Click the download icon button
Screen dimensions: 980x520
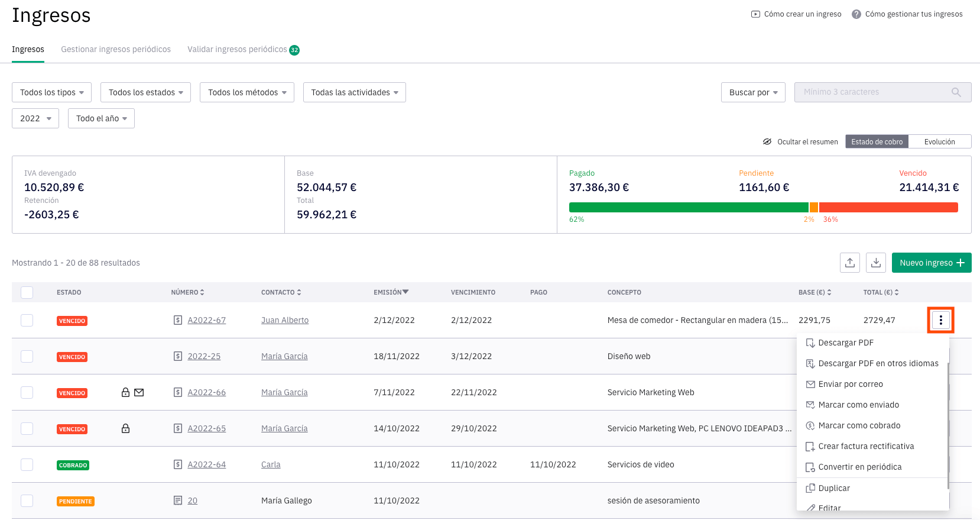tap(875, 263)
